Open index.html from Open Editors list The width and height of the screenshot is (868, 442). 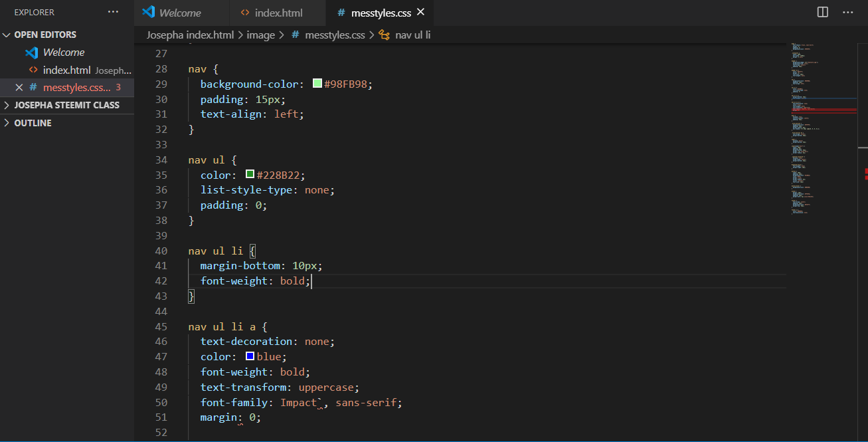pos(66,70)
